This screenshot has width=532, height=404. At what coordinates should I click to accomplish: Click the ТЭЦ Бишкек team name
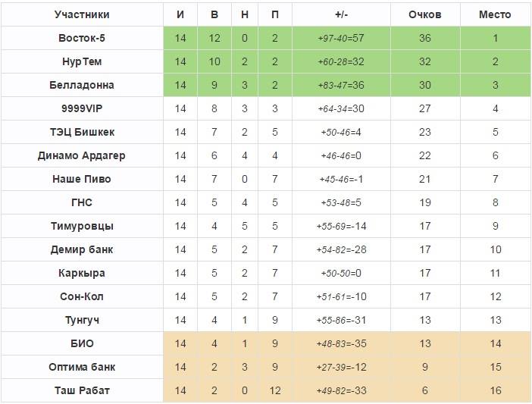[82, 132]
